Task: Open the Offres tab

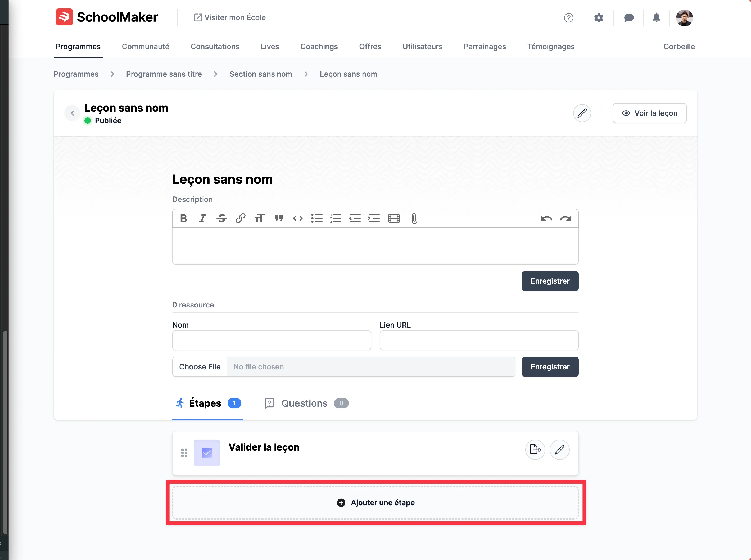Action: pos(370,47)
